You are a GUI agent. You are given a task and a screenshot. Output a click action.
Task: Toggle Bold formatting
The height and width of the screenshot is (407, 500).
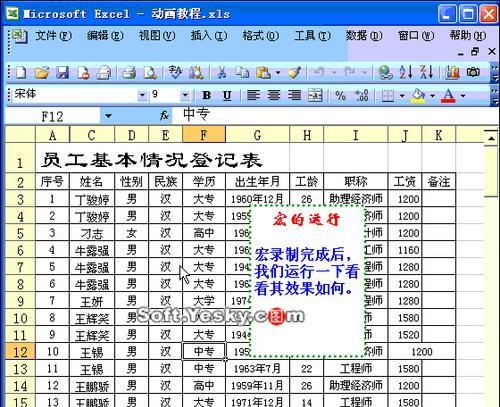click(x=206, y=96)
